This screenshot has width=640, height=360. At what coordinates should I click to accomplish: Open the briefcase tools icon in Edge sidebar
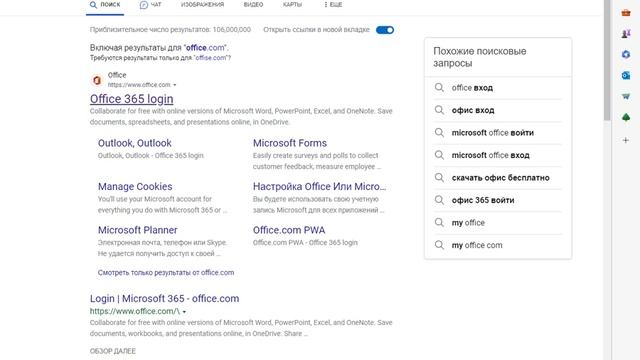point(626,13)
